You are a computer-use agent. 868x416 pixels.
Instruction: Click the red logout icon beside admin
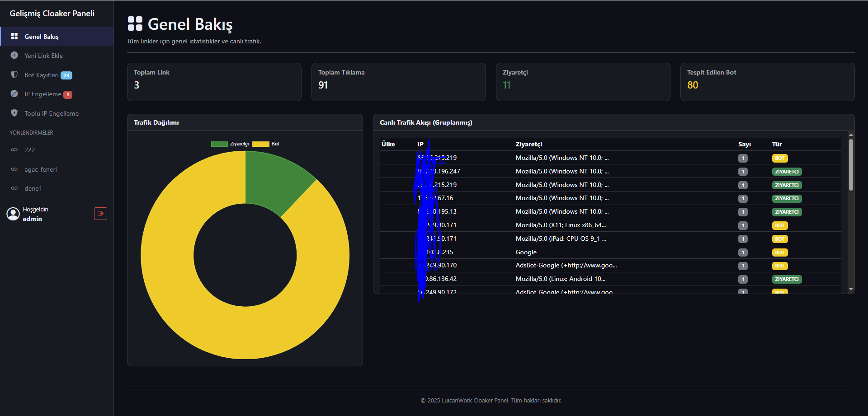pyautogui.click(x=100, y=214)
